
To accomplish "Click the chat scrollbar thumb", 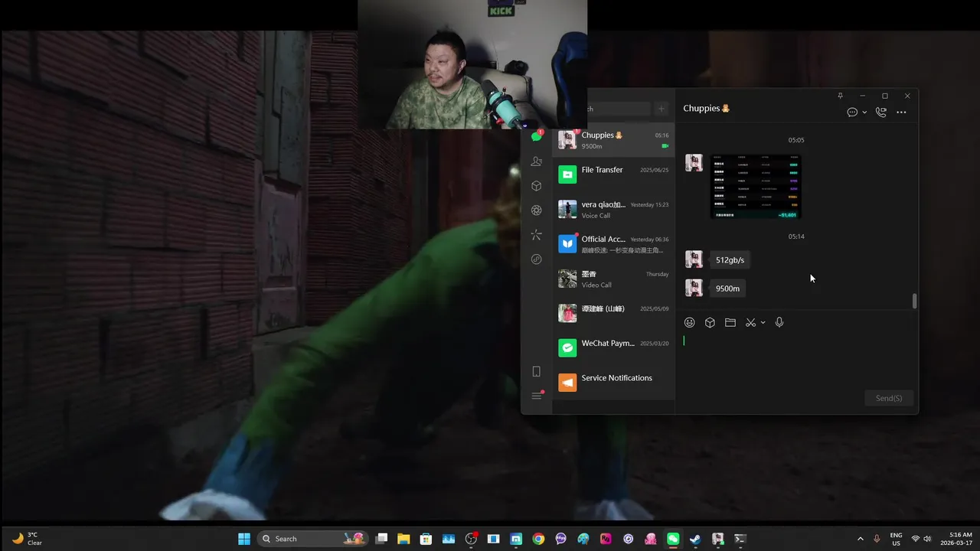I will pos(914,302).
